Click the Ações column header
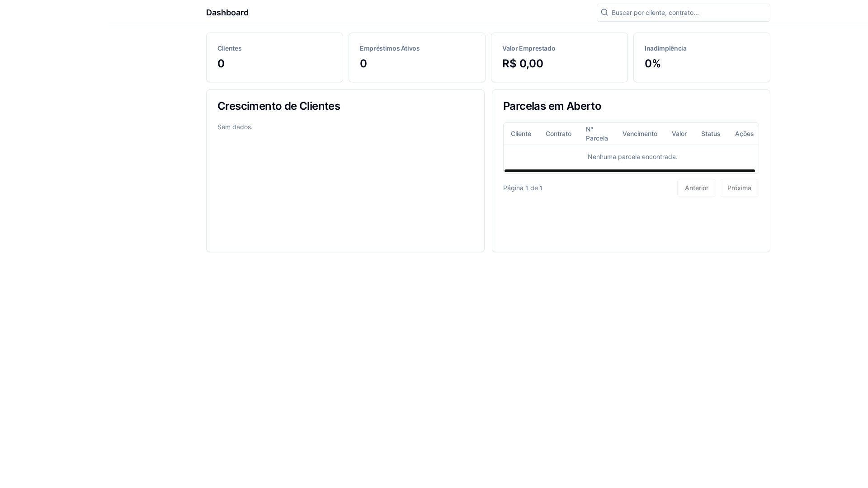868x488 pixels. pos(744,134)
